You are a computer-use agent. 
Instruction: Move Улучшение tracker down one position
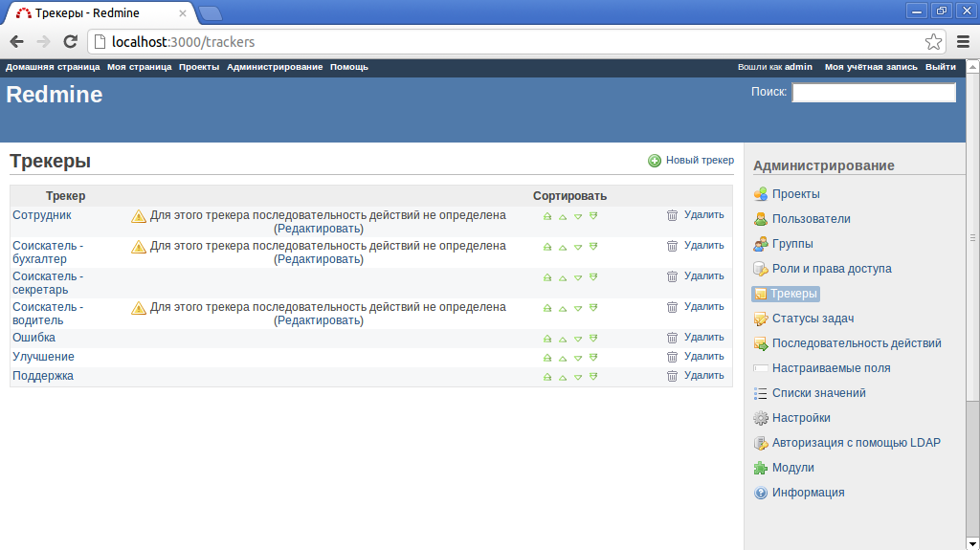[x=578, y=358]
